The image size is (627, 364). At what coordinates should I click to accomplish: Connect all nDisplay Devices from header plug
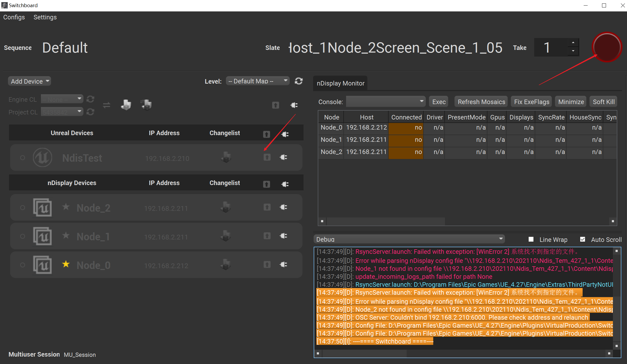(285, 184)
